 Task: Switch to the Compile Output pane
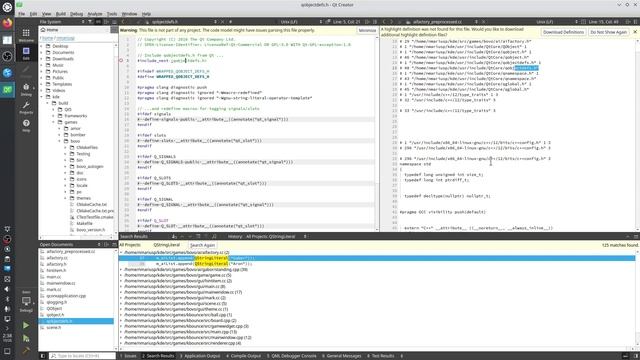pos(244,356)
